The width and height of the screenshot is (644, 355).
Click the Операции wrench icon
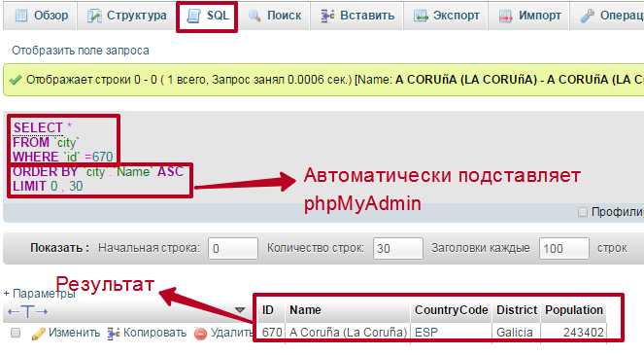coord(587,16)
